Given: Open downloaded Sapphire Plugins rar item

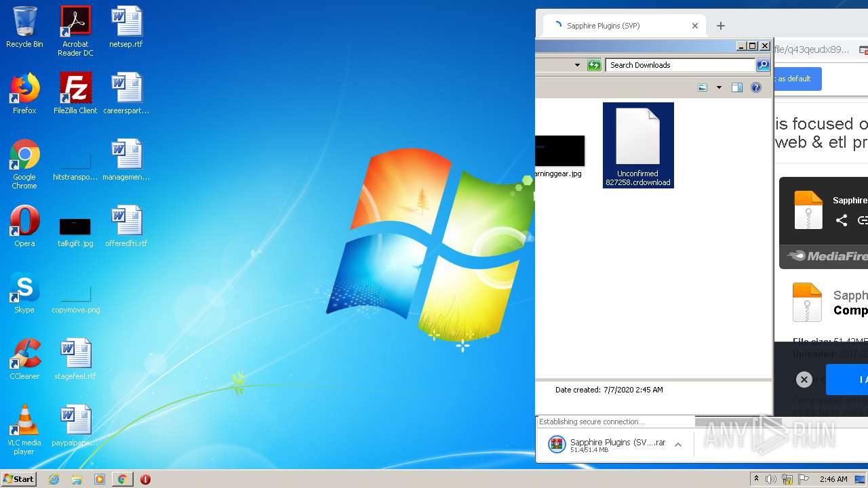Looking at the screenshot, I should pos(608,445).
